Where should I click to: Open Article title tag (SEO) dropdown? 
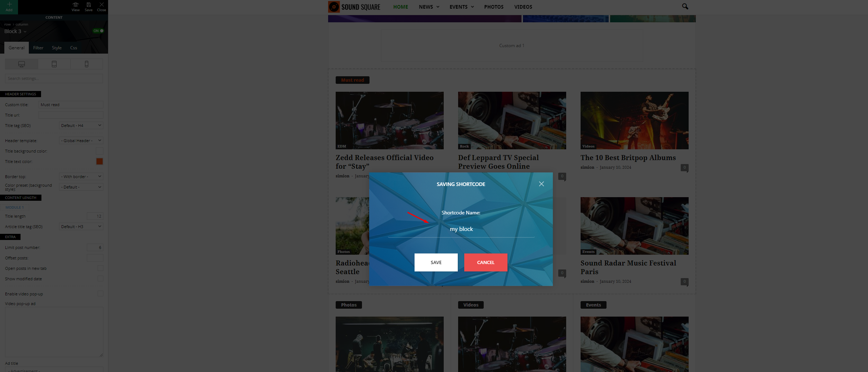81,227
